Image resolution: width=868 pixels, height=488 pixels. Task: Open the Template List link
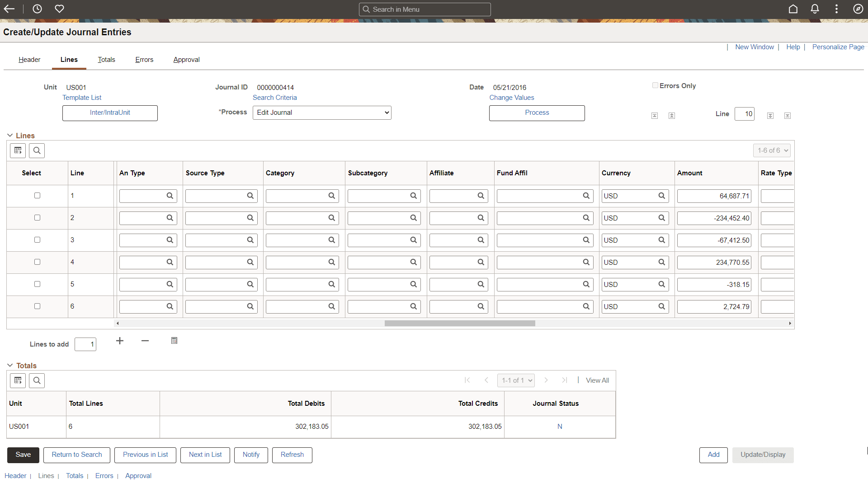click(82, 98)
